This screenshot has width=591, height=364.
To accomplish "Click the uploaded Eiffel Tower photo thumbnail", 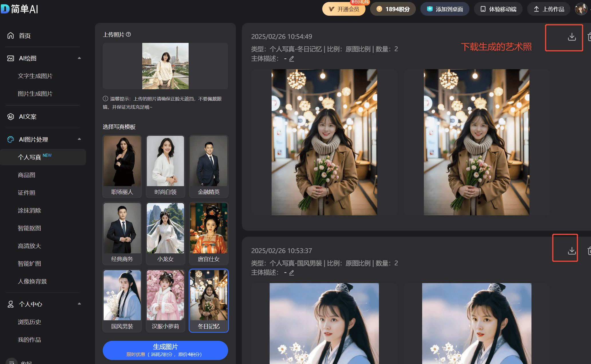I will click(x=165, y=66).
